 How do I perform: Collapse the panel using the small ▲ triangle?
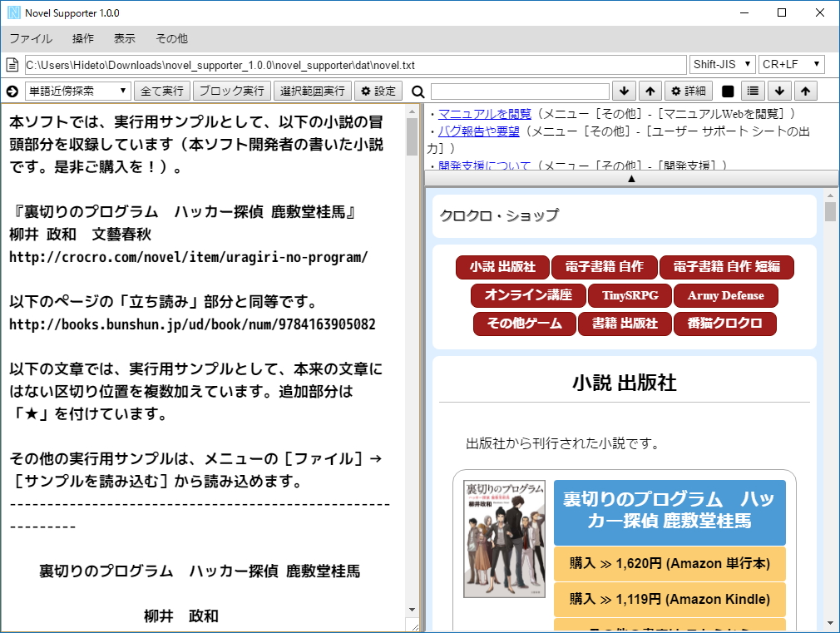(632, 178)
